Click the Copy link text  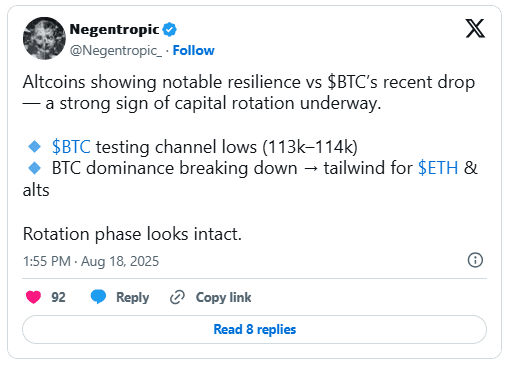click(223, 297)
